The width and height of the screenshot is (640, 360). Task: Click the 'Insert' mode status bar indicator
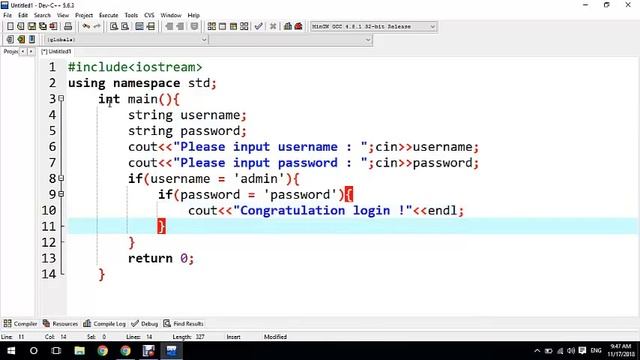233,337
